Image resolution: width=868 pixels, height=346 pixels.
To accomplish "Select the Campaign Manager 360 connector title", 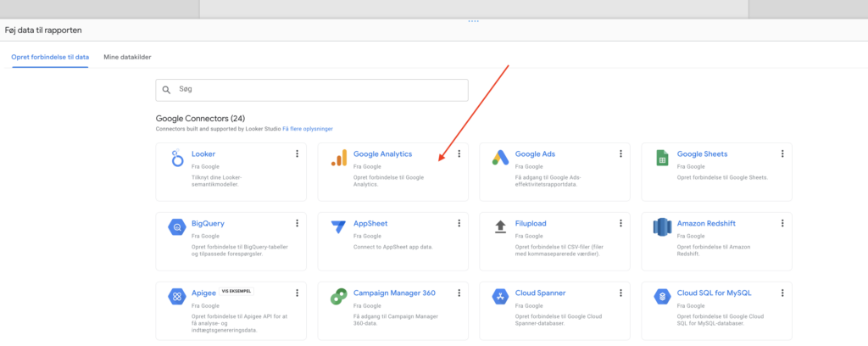I will click(x=394, y=293).
